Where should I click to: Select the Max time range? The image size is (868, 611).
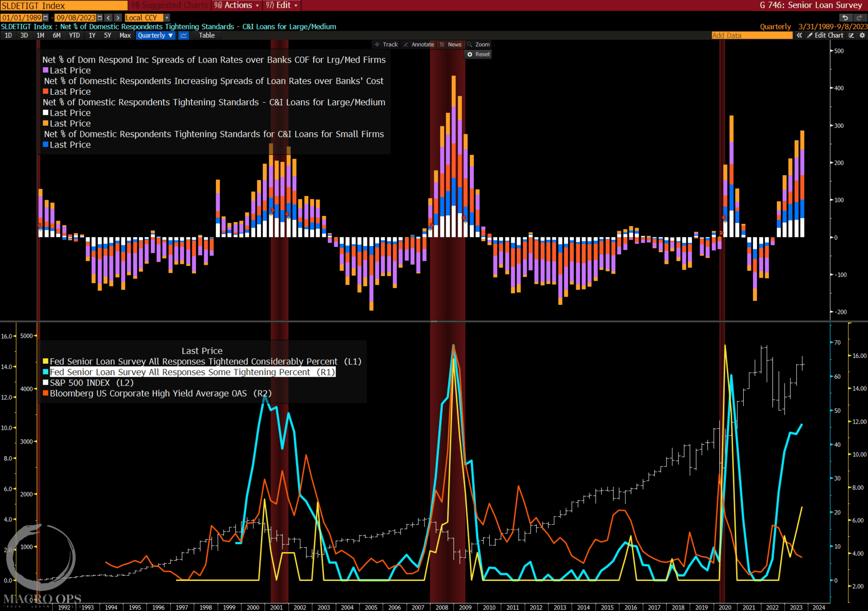(125, 36)
